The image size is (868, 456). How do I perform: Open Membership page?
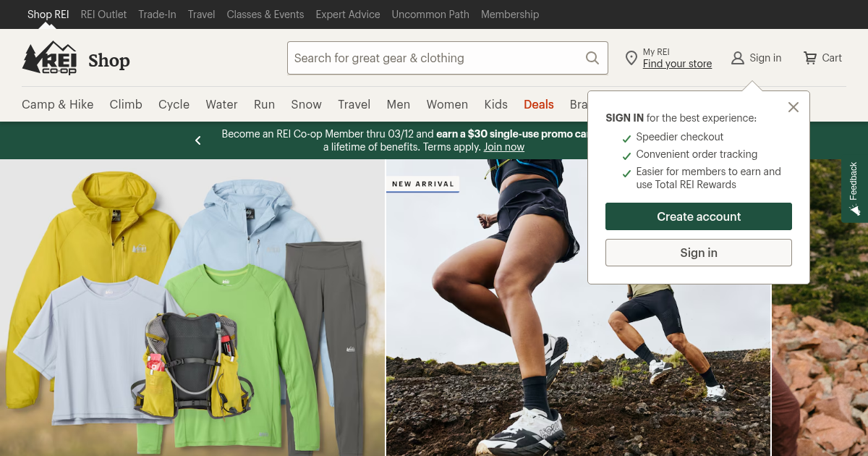click(510, 14)
